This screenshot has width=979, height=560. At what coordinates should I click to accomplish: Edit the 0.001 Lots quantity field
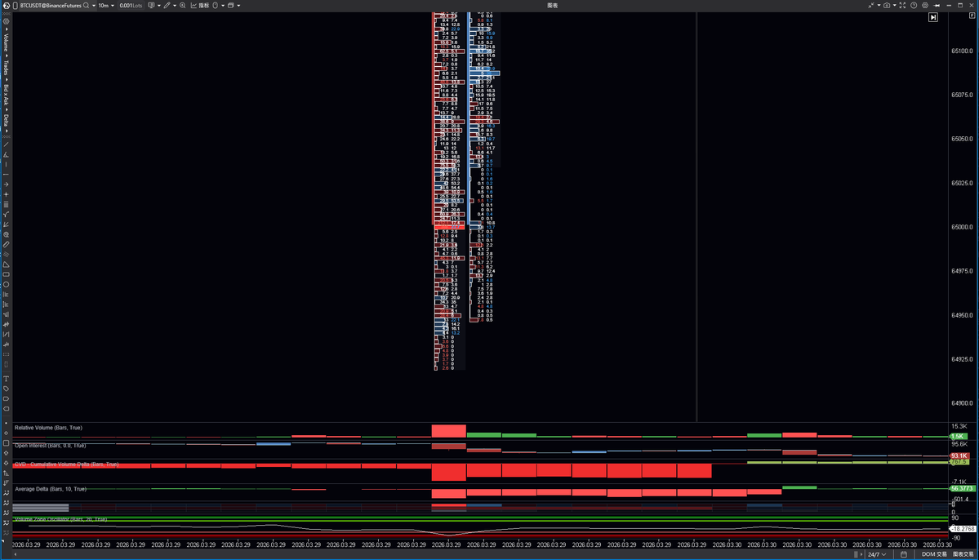pos(131,6)
